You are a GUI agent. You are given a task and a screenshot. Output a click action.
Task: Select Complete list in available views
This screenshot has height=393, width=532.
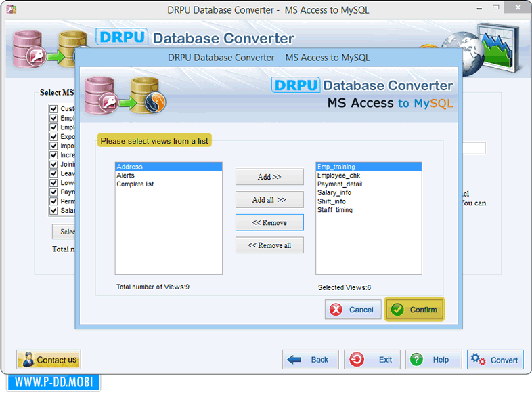[169, 184]
